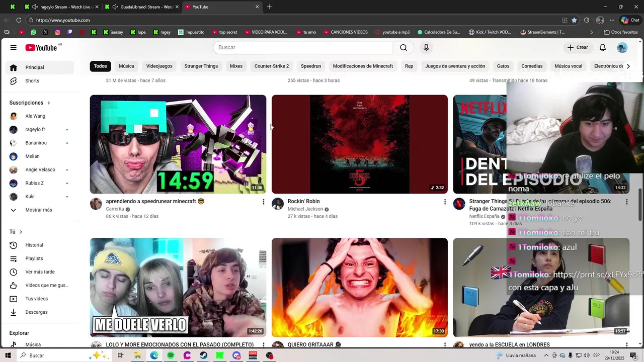This screenshot has height=362, width=644.
Task: Open Otros favoritos bookmarks folder
Action: (621, 32)
